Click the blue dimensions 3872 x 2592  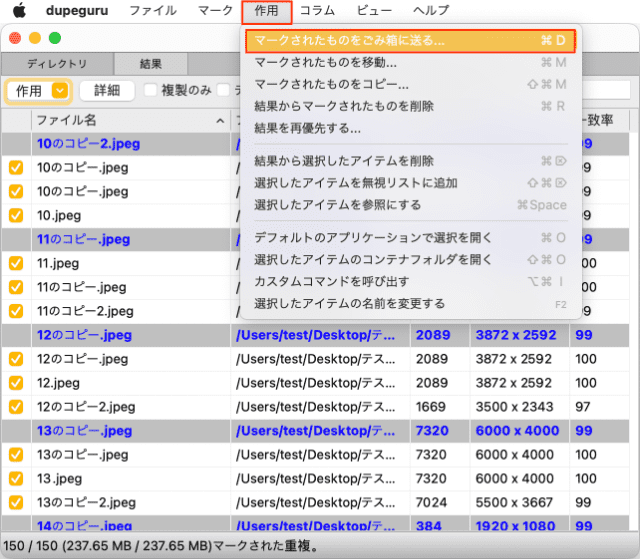(516, 335)
